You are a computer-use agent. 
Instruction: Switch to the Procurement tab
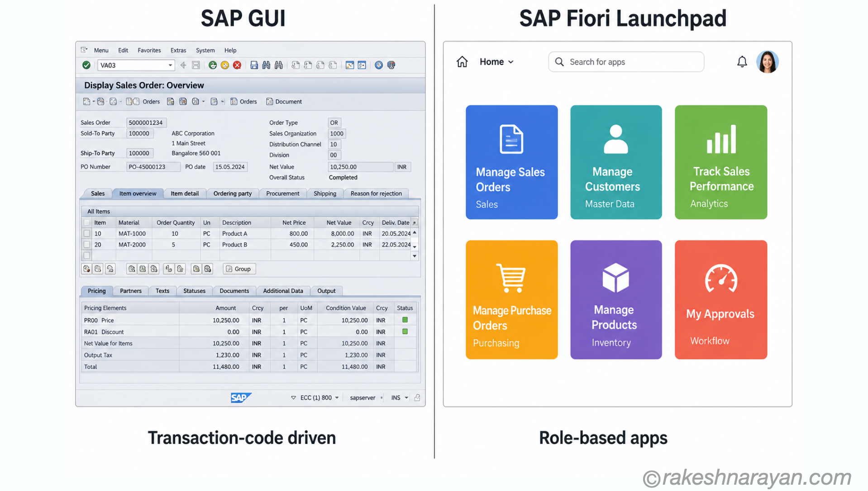283,193
